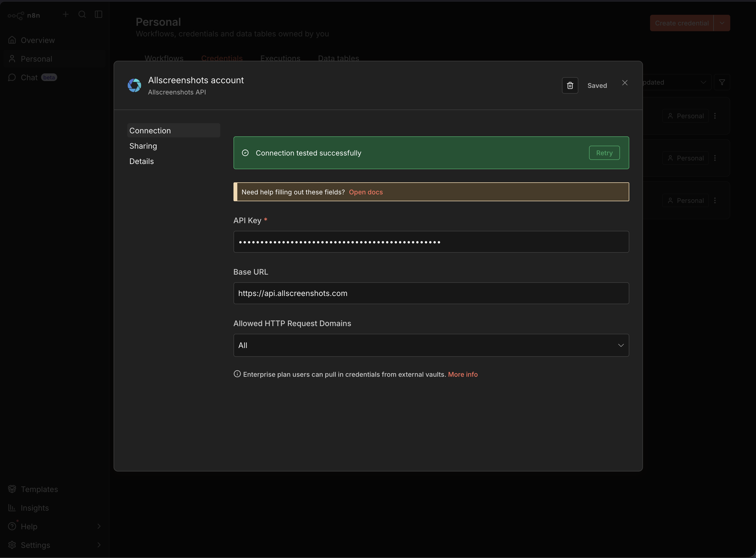Select the Connection tab
Image resolution: width=756 pixels, height=558 pixels.
click(x=174, y=130)
